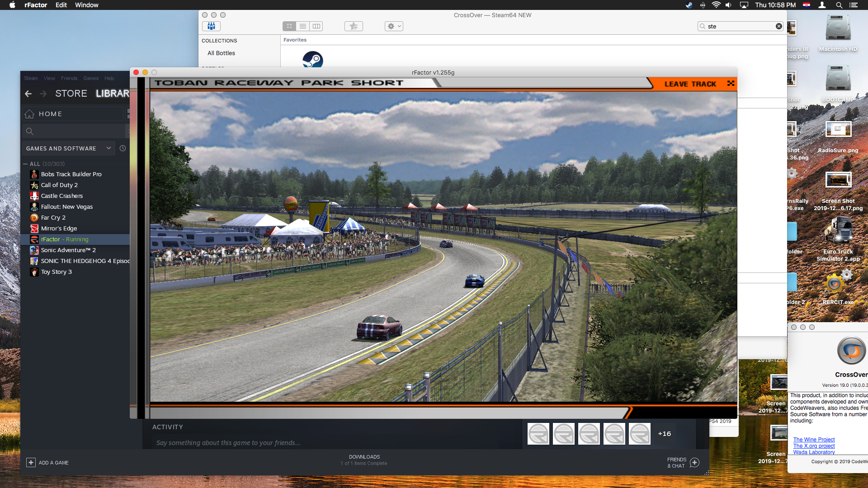Open the Steam STORE tab
The height and width of the screenshot is (488, 868).
[x=71, y=94]
